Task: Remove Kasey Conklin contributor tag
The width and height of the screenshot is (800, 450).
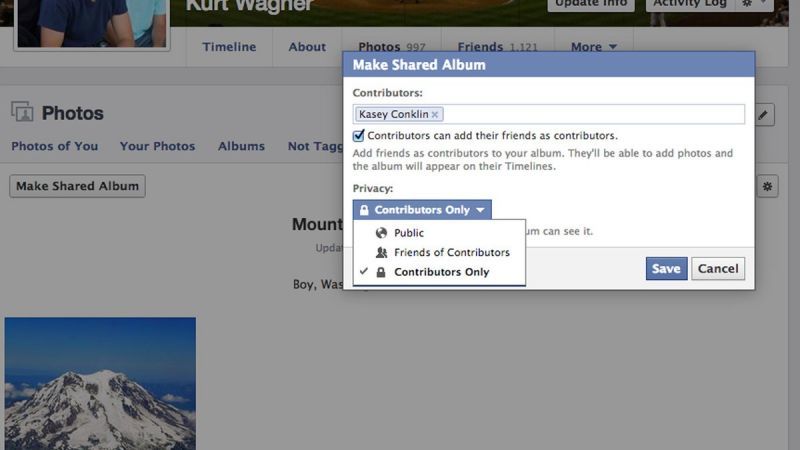Action: click(x=435, y=115)
